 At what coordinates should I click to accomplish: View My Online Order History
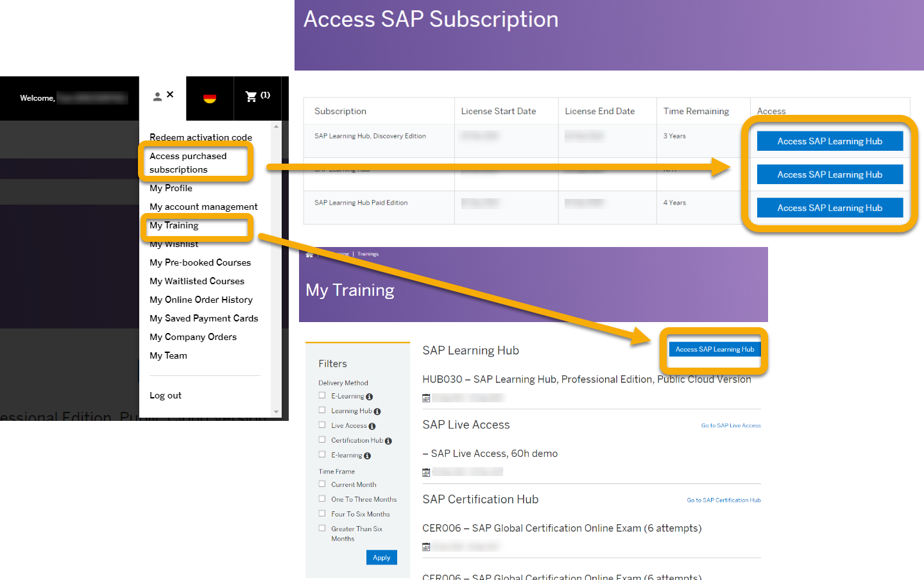pyautogui.click(x=201, y=300)
